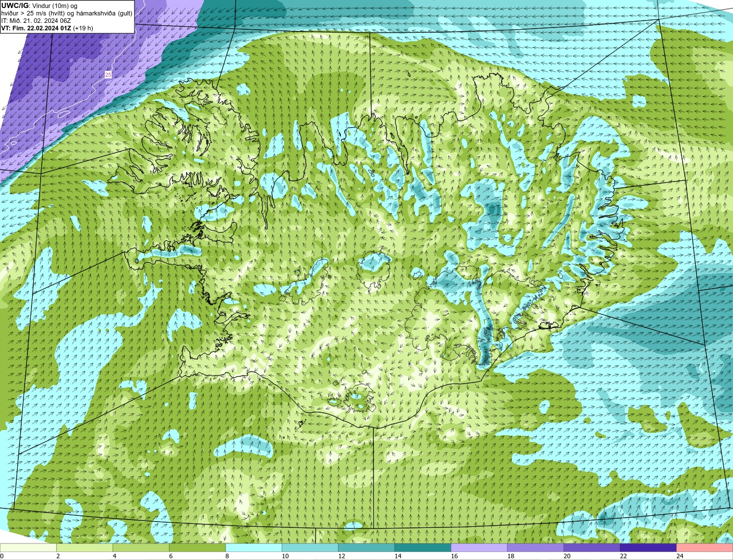Click the 'VT: Fim. 22.02.2024 01Z (+19 h)' line
The height and width of the screenshot is (560, 733).
(x=47, y=28)
